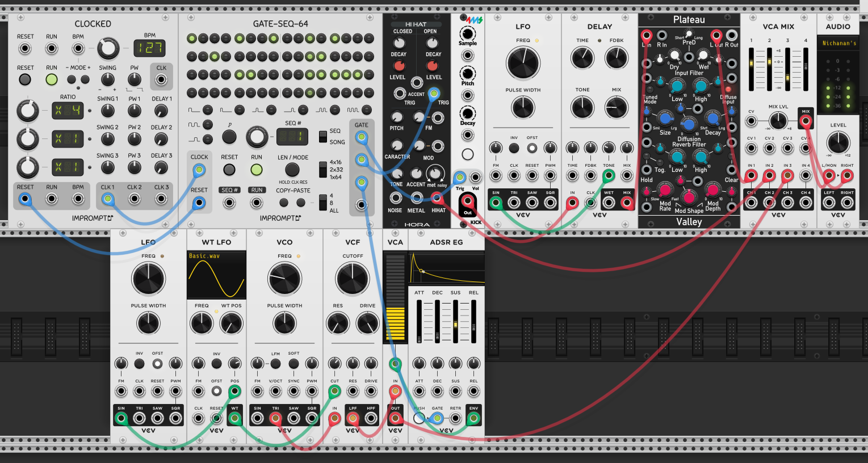
Task: Click the SUS slider on ADSR EG
Action: coord(455,321)
